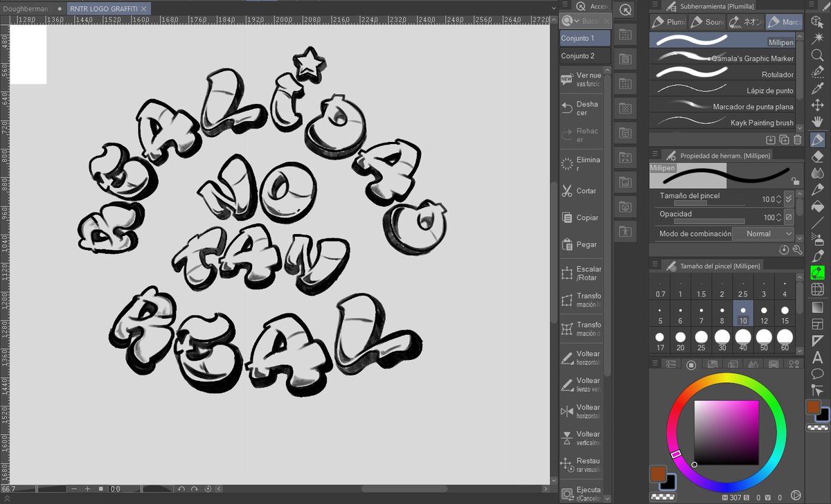The width and height of the screenshot is (831, 504).
Task: Open color wheel panel menu
Action: click(654, 363)
